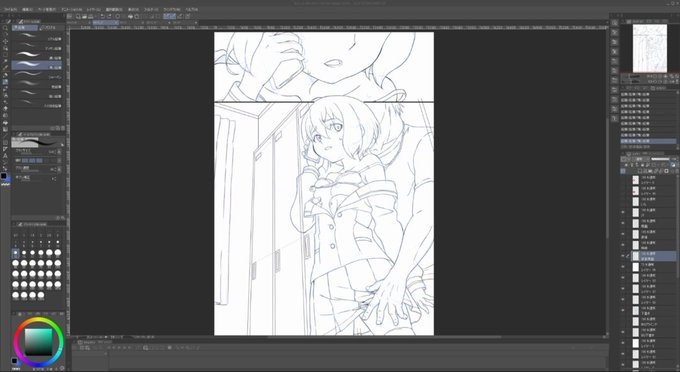Image resolution: width=680 pixels, height=372 pixels.
Task: Select the Zoom magnifier tool
Action: pyautogui.click(x=5, y=28)
